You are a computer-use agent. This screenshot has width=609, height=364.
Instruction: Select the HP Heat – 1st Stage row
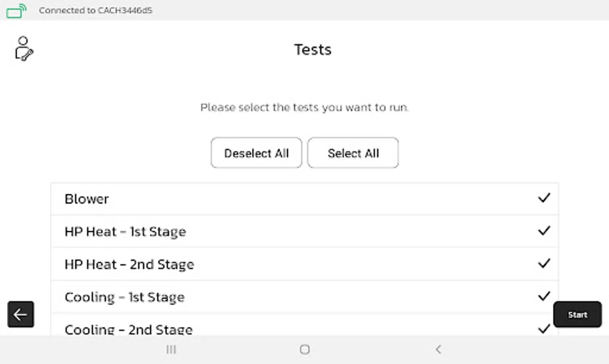[283, 232]
